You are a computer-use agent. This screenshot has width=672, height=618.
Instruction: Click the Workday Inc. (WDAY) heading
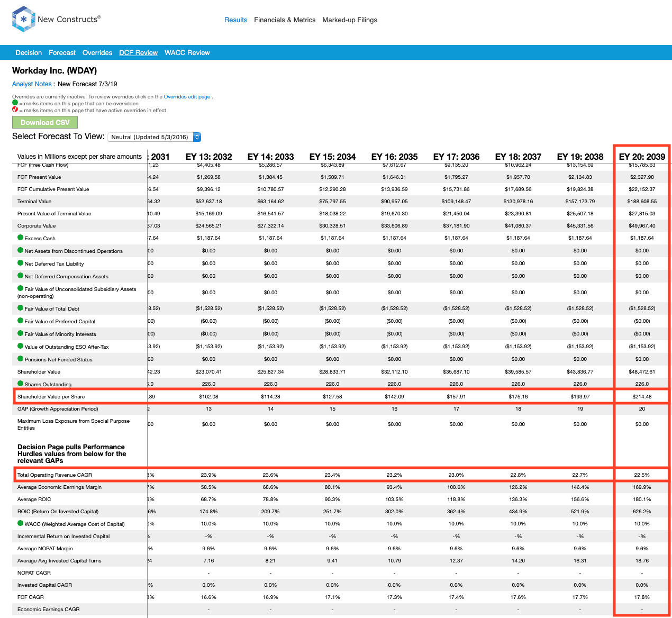point(55,70)
